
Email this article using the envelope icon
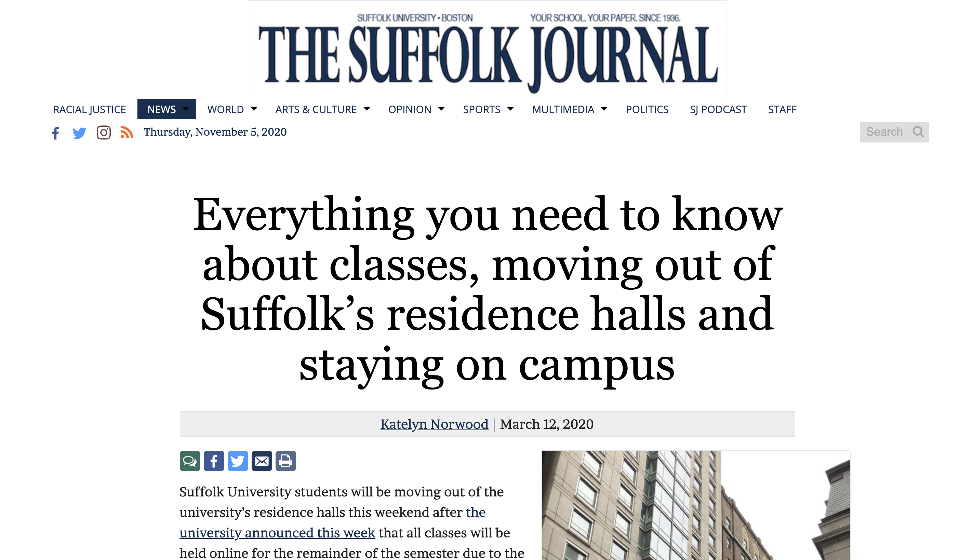pyautogui.click(x=262, y=461)
